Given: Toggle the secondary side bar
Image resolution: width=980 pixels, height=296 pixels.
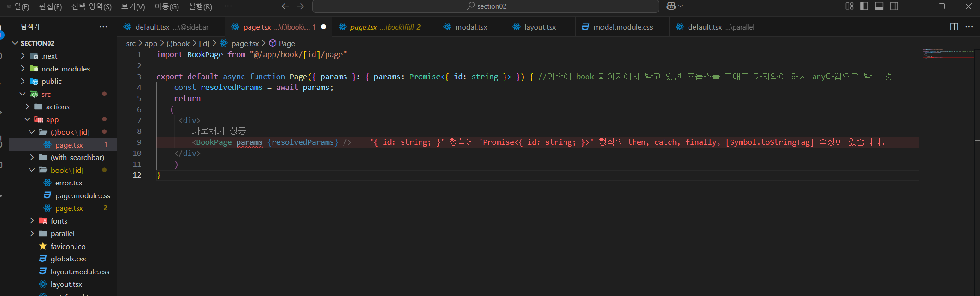Looking at the screenshot, I should click(x=894, y=6).
